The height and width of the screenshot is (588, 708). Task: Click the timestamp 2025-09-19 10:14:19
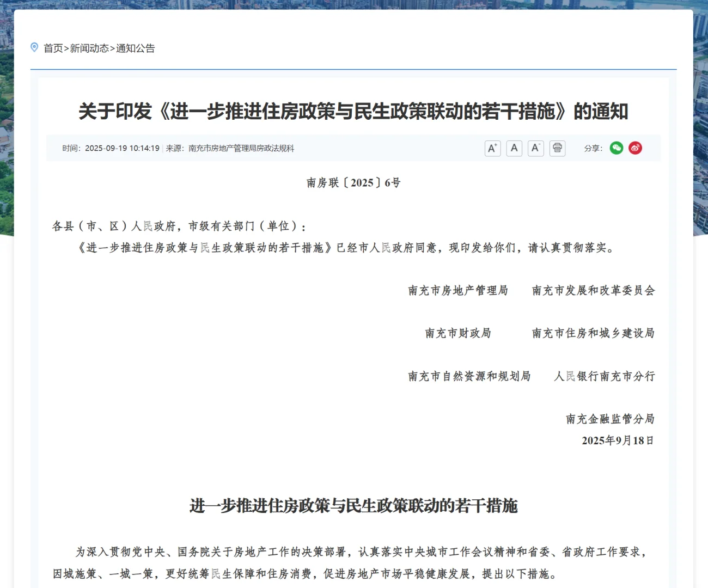(122, 148)
